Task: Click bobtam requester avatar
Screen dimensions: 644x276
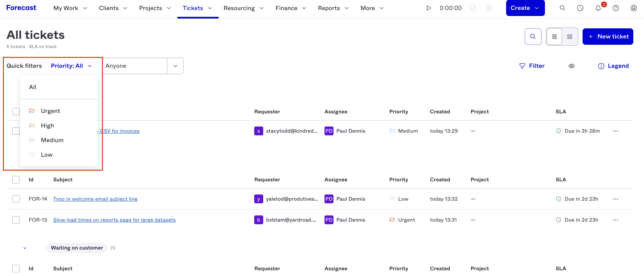Action: 259,220
